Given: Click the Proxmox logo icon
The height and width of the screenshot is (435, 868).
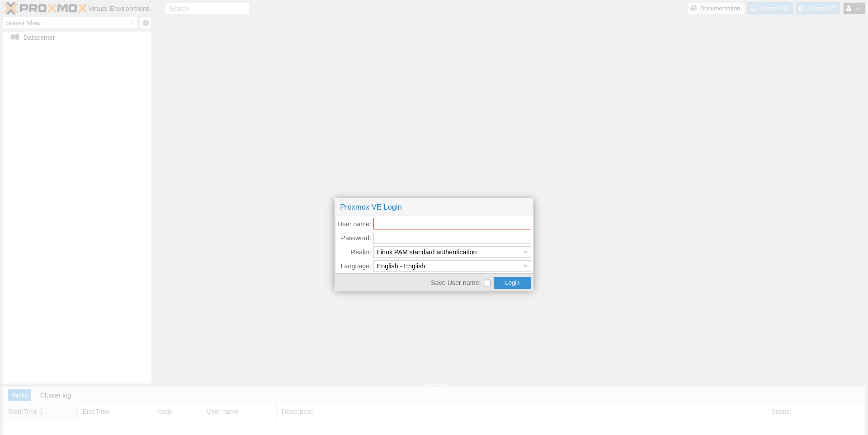Looking at the screenshot, I should tap(11, 8).
